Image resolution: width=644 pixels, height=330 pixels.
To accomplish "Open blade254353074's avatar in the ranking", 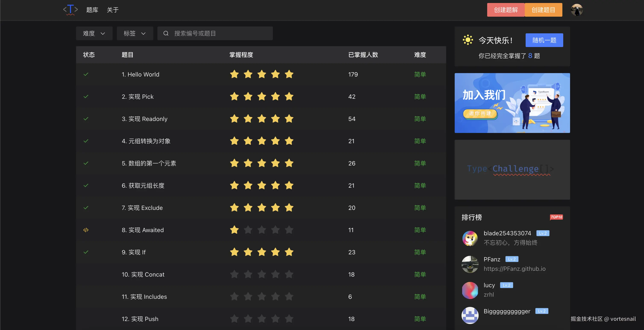I will (470, 238).
